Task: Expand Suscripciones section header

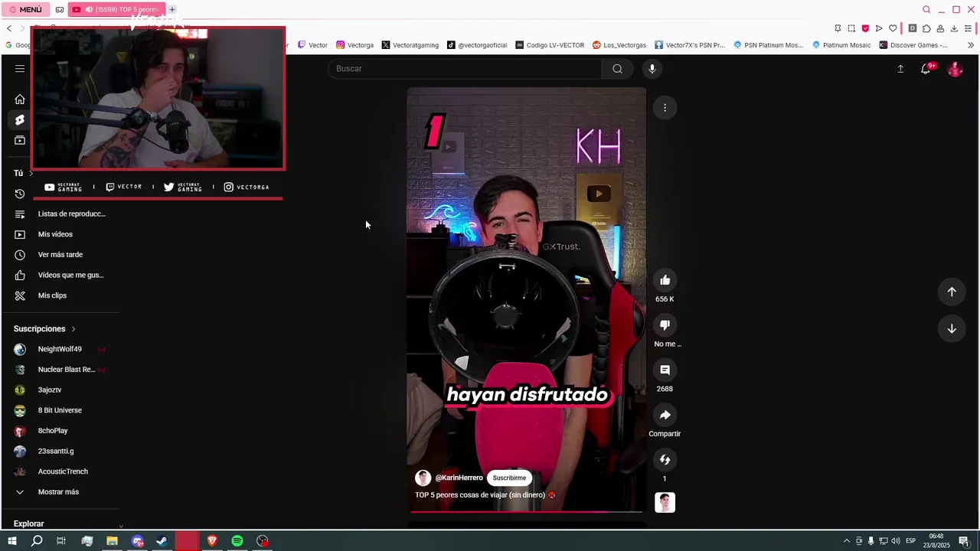Action: (x=45, y=329)
